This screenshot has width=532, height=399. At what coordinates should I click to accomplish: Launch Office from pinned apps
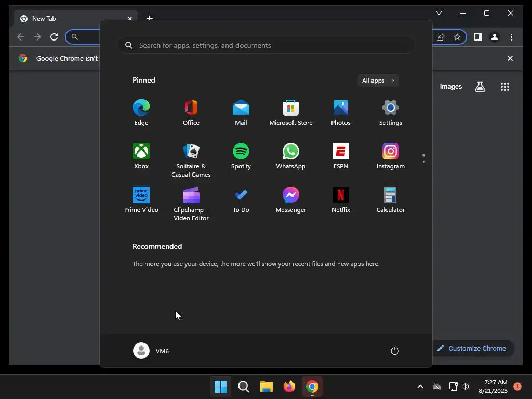coord(191,113)
